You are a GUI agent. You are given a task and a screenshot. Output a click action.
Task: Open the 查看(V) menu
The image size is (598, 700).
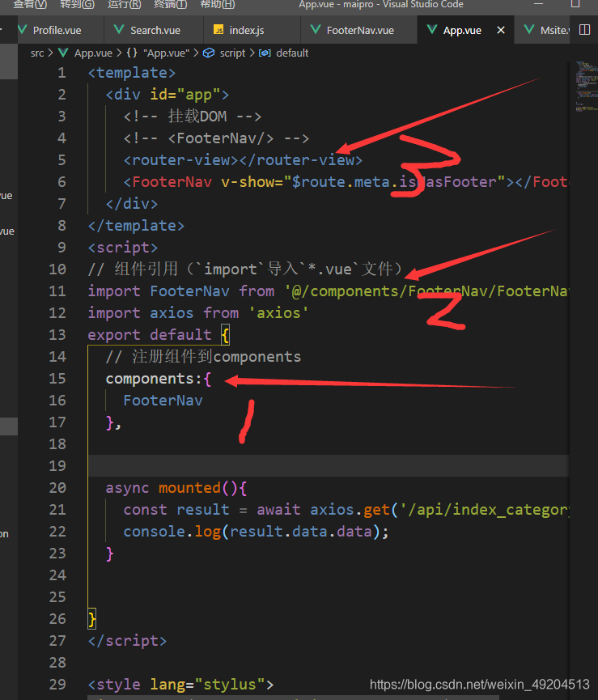tap(30, 5)
